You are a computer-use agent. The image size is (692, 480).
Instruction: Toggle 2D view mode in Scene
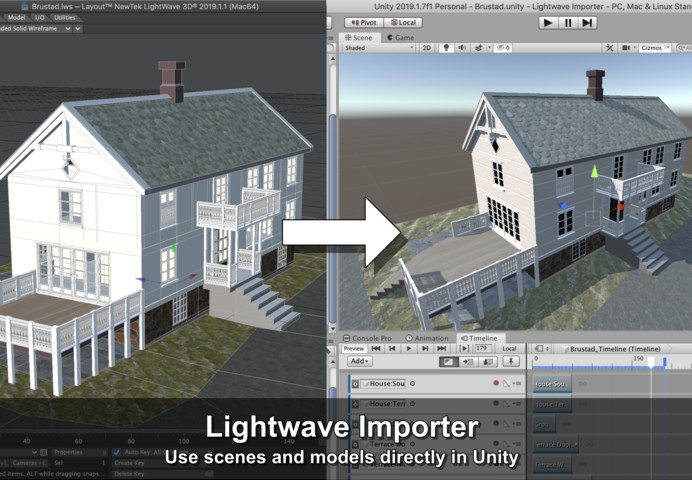click(x=426, y=48)
